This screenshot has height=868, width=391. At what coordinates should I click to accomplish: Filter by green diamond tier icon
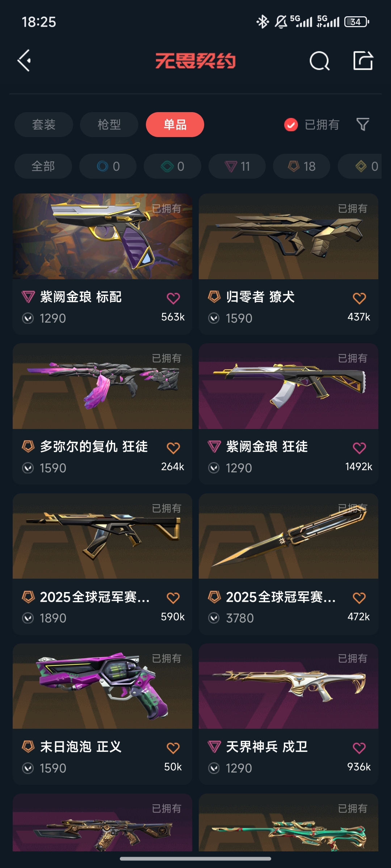tap(172, 166)
